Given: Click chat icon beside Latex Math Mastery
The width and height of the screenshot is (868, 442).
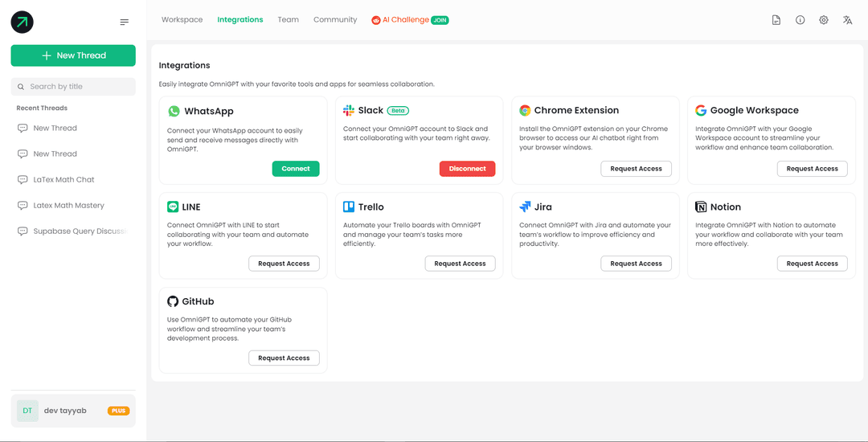Looking at the screenshot, I should (23, 206).
